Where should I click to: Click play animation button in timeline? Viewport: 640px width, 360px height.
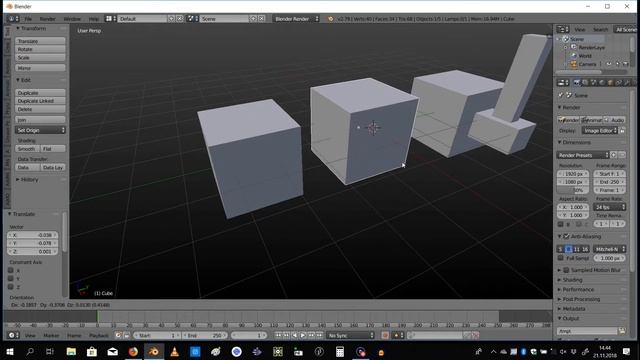303,336
